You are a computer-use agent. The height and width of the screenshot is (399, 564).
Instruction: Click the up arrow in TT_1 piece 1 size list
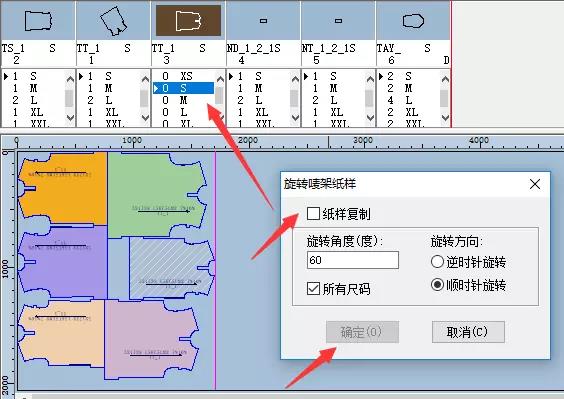click(x=145, y=79)
